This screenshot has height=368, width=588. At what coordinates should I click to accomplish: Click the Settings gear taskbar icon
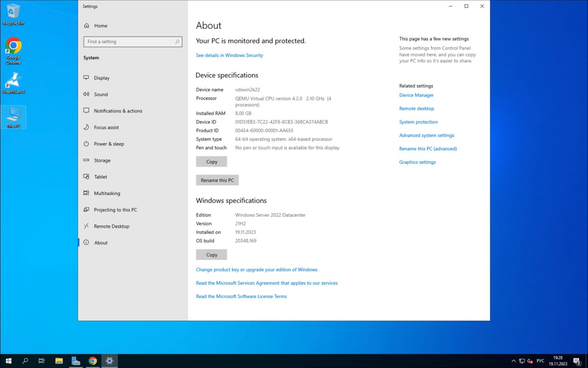(x=109, y=361)
